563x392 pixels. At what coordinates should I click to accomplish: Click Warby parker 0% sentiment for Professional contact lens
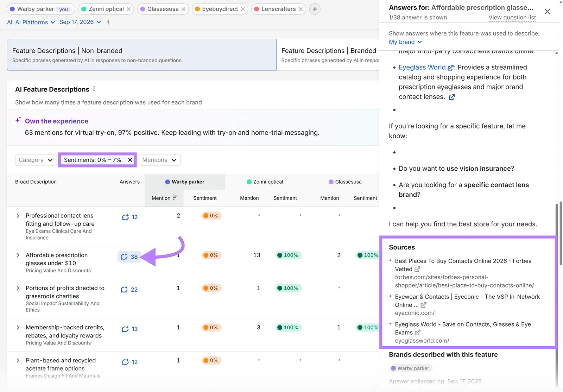tap(211, 216)
